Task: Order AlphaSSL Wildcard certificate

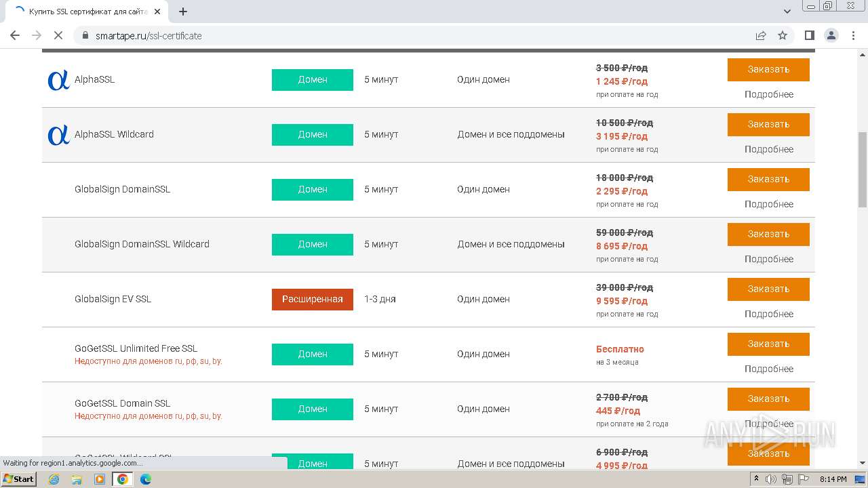Action: (x=768, y=124)
